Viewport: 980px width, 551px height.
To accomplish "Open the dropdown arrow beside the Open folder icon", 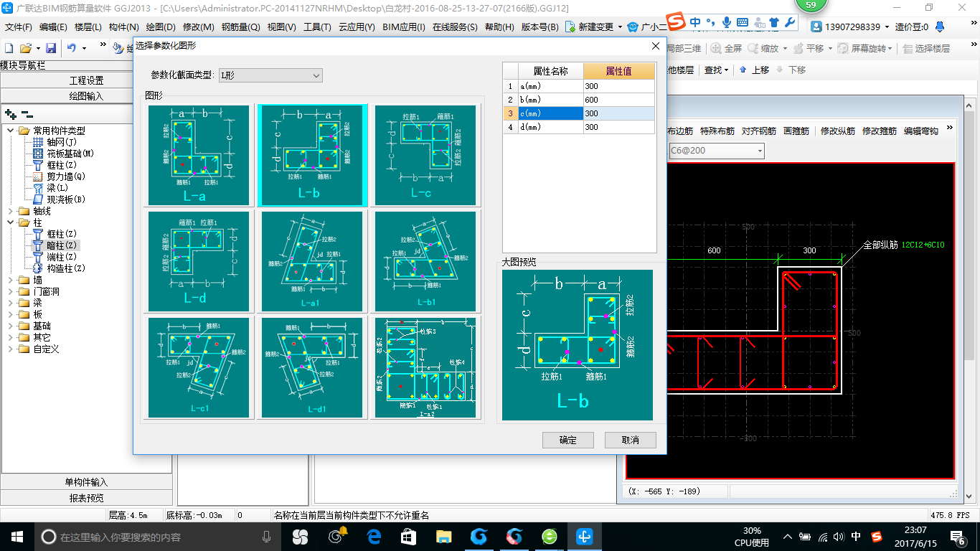I will pos(37,48).
